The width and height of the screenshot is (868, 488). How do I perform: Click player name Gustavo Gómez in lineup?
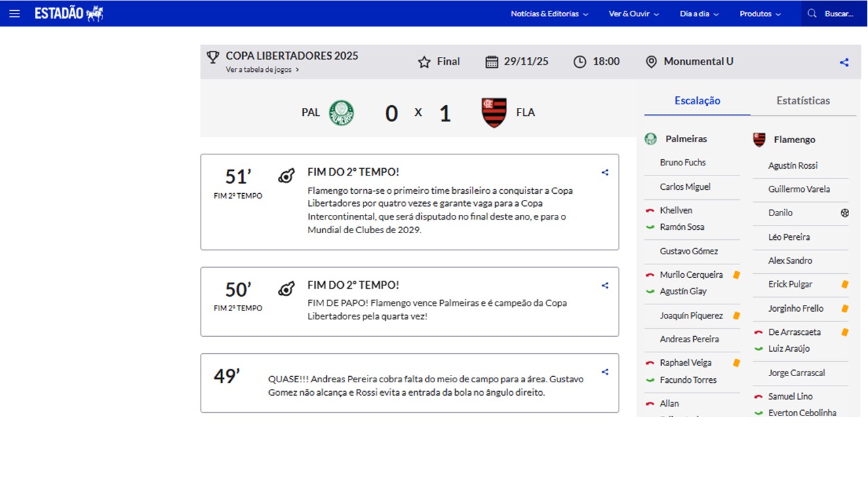coord(688,251)
